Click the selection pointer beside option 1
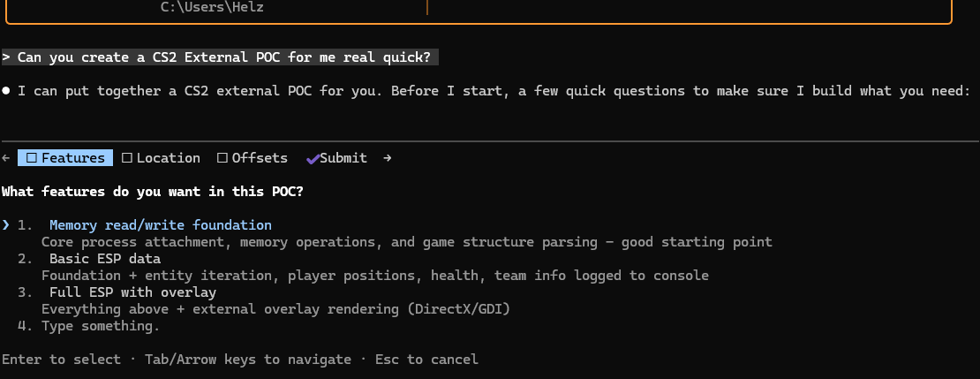The image size is (980, 379). 6,225
